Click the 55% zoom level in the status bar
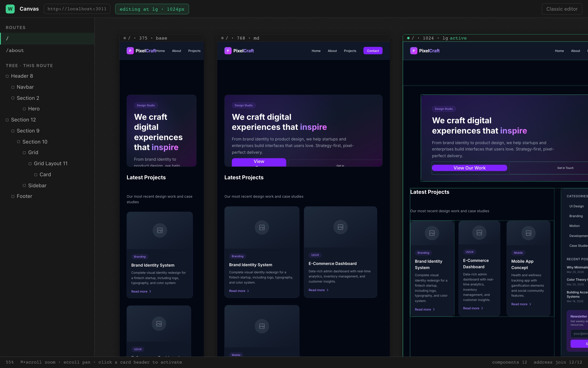Viewport: 588px width, 368px height. tap(10, 362)
